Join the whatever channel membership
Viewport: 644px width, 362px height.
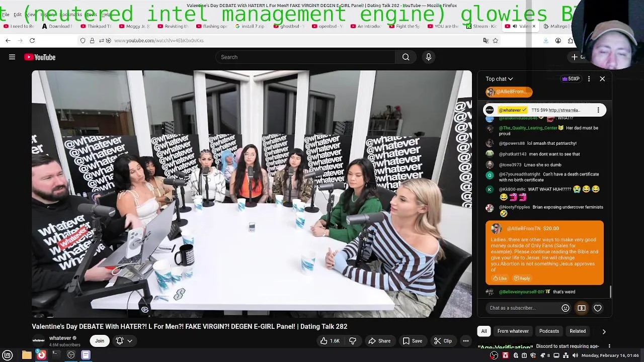coord(100,341)
